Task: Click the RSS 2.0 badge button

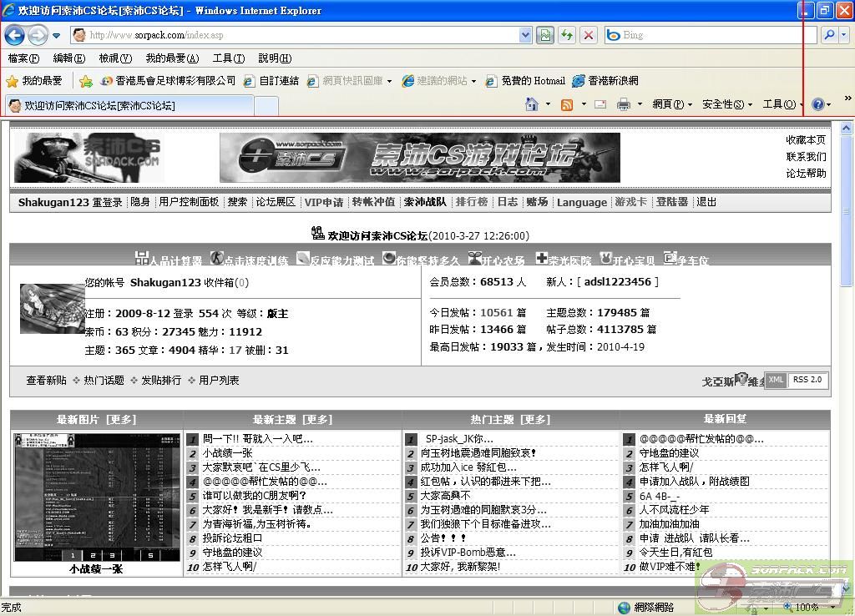Action: tap(807, 380)
